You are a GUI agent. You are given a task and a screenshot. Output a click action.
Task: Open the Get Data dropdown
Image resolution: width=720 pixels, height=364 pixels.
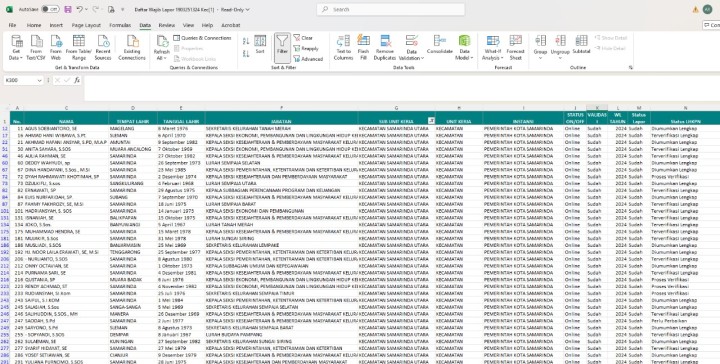coord(16,48)
